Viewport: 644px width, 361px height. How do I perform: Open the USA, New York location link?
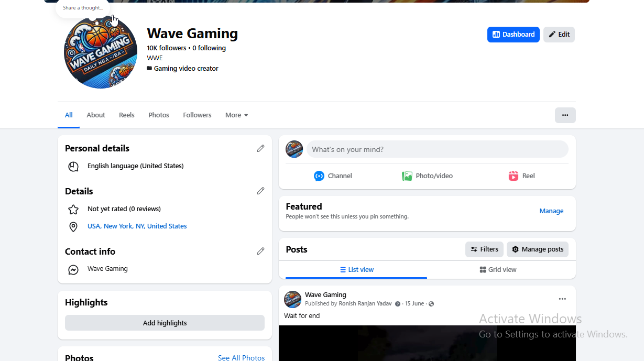[137, 226]
